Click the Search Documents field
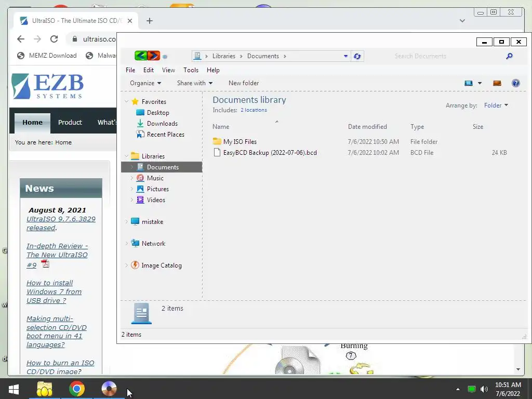 [x=448, y=56]
